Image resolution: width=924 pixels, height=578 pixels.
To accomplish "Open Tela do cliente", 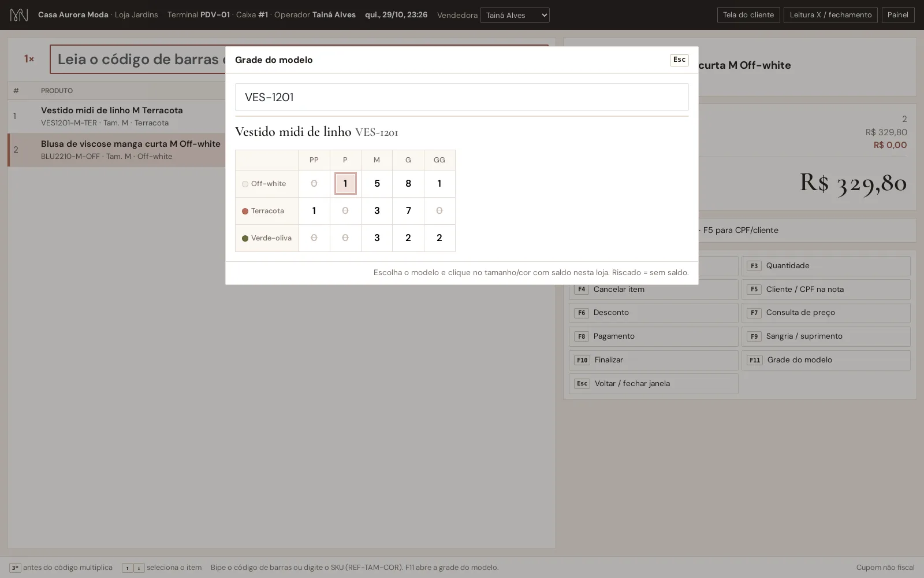I will click(748, 15).
